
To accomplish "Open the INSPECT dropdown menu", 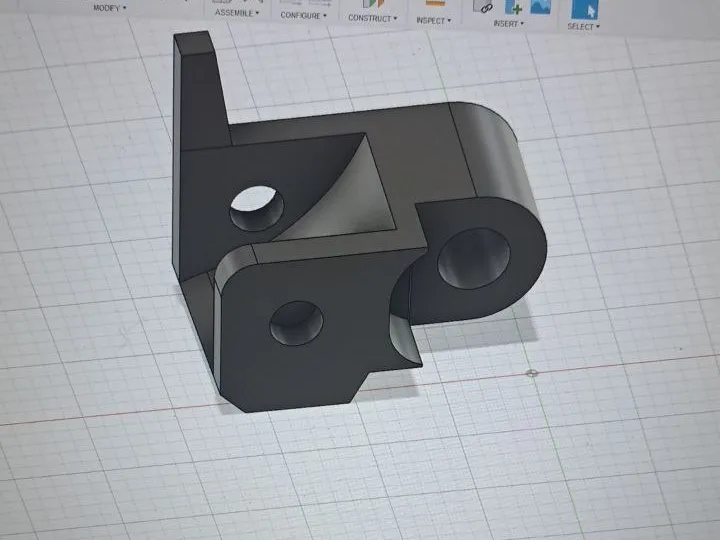I will (433, 20).
